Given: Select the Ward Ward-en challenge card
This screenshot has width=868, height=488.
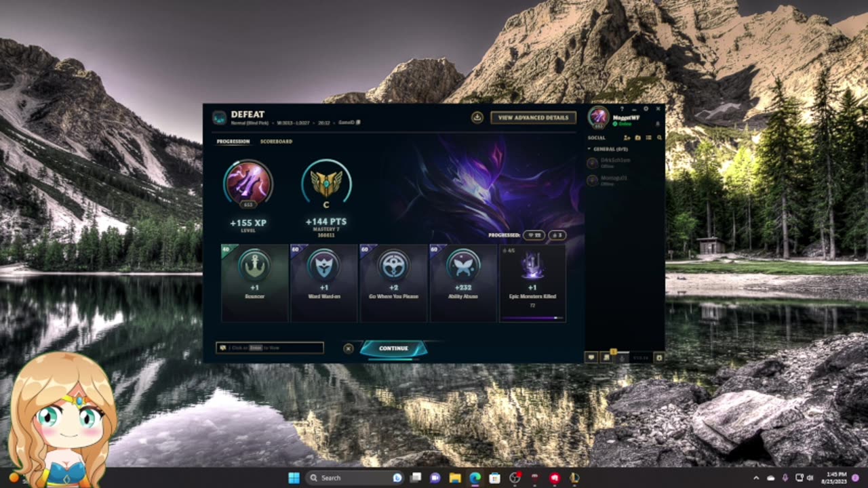Looking at the screenshot, I should 324,283.
